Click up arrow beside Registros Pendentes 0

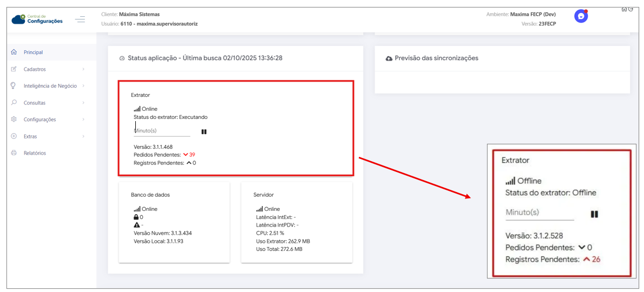[188, 163]
